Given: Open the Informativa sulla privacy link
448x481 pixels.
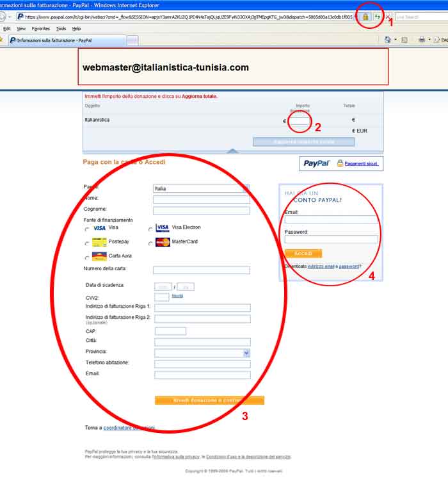Looking at the screenshot, I should (x=176, y=457).
